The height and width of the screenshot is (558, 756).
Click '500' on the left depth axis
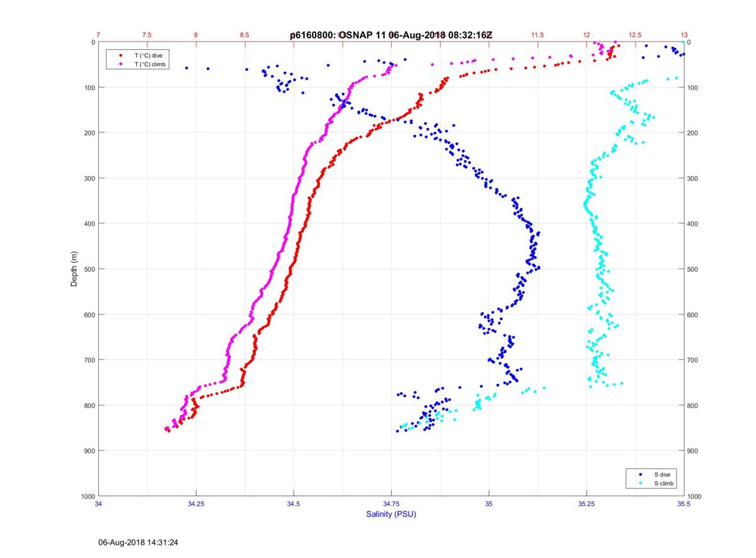point(89,269)
